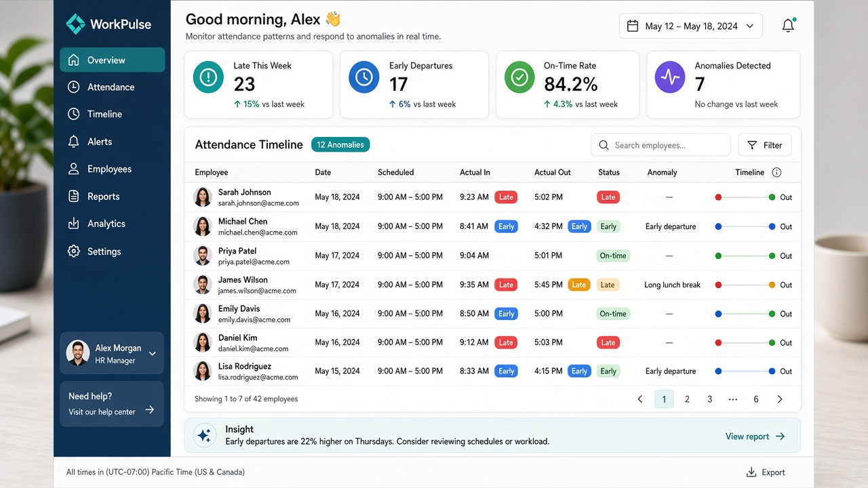Go to Overview in the sidebar
Image resolution: width=868 pixels, height=488 pixels.
coord(112,60)
